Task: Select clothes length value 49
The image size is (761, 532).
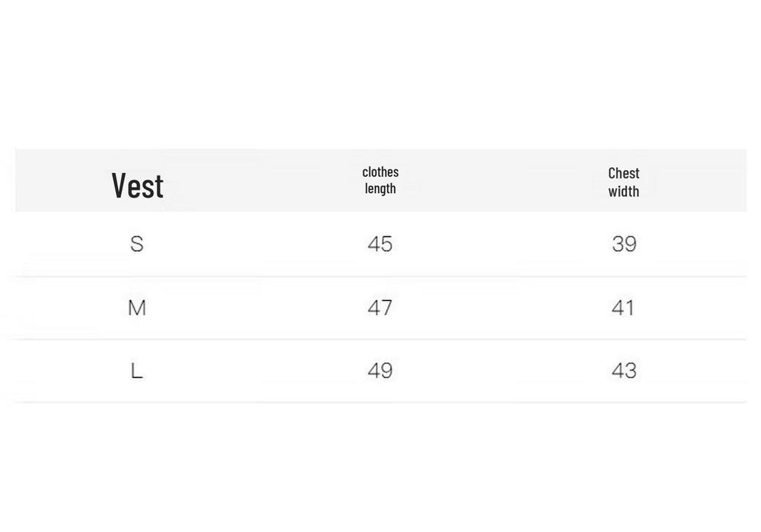Action: (380, 371)
